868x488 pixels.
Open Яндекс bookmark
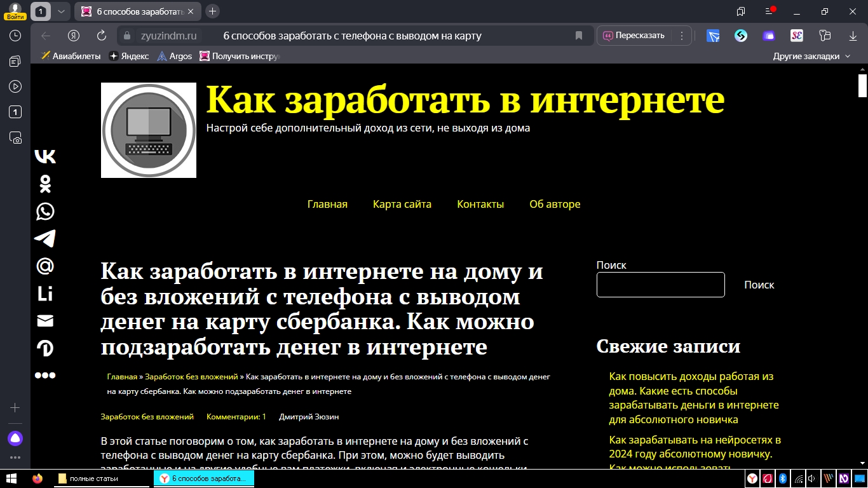(x=129, y=56)
